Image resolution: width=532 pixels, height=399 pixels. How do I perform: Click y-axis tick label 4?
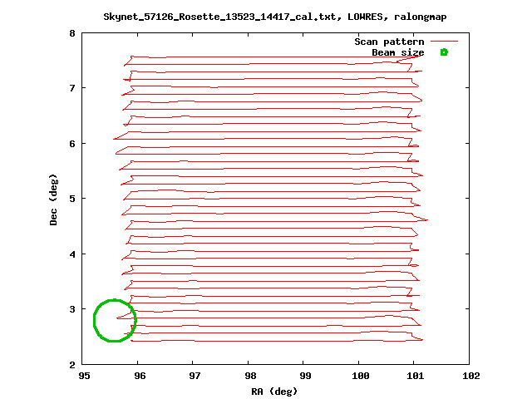(x=72, y=254)
